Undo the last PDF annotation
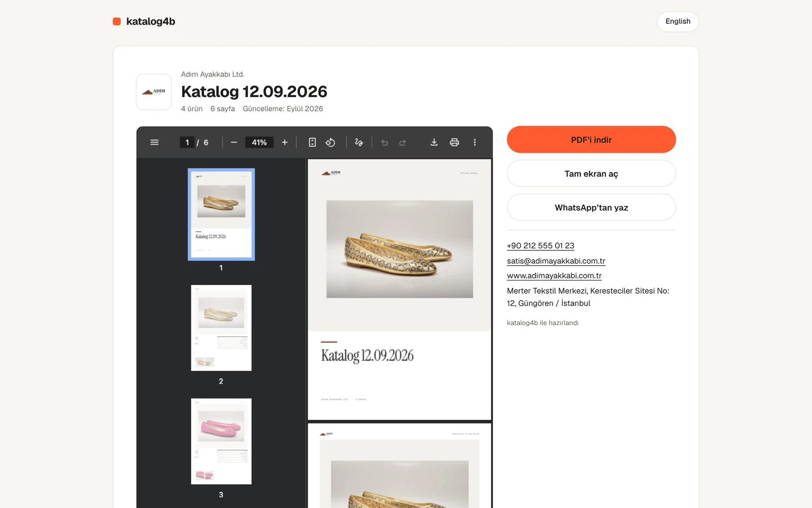 [385, 143]
